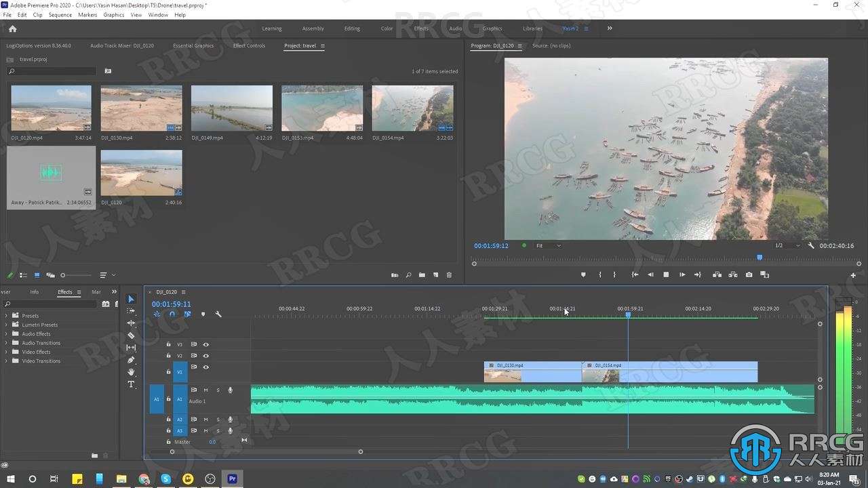This screenshot has height=488, width=868.
Task: Open playback resolution 1/2 dropdown
Action: click(787, 245)
